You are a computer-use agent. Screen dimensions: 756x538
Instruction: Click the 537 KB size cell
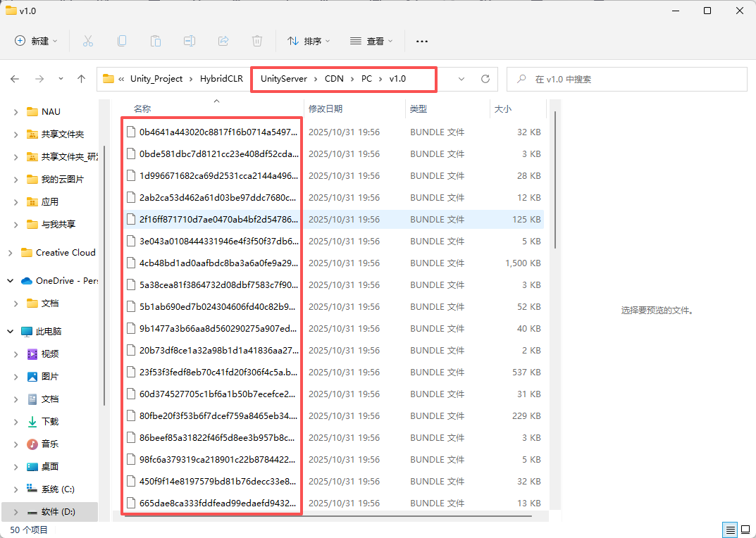click(x=526, y=373)
